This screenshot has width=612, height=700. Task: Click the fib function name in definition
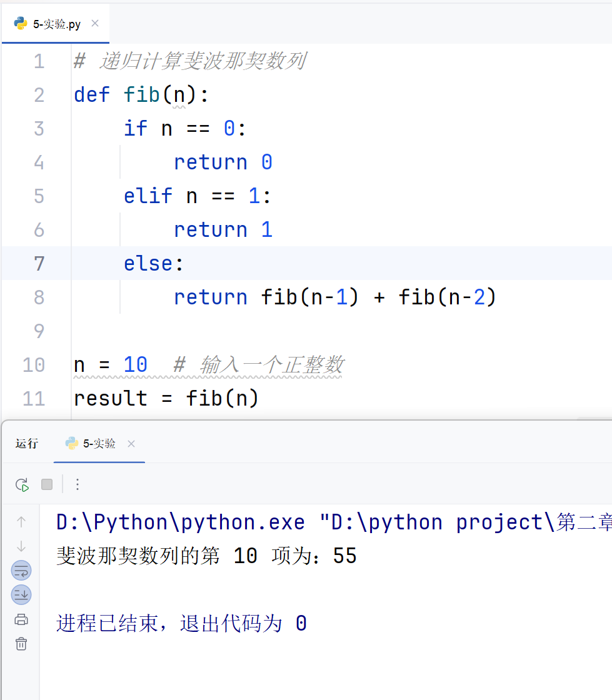pyautogui.click(x=141, y=95)
